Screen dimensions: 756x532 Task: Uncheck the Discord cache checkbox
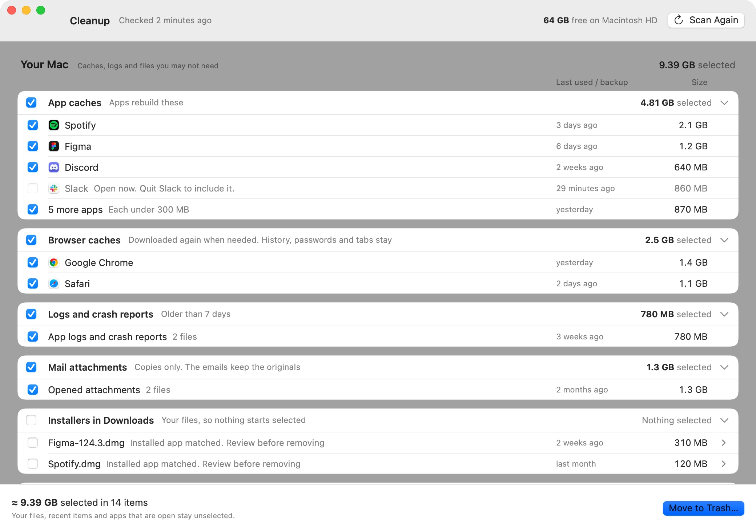pos(33,168)
